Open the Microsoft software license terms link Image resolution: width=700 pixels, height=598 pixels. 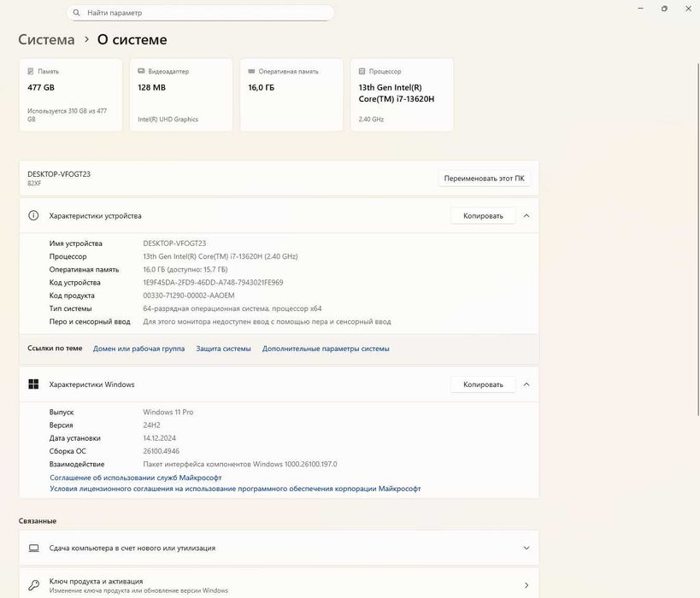235,489
